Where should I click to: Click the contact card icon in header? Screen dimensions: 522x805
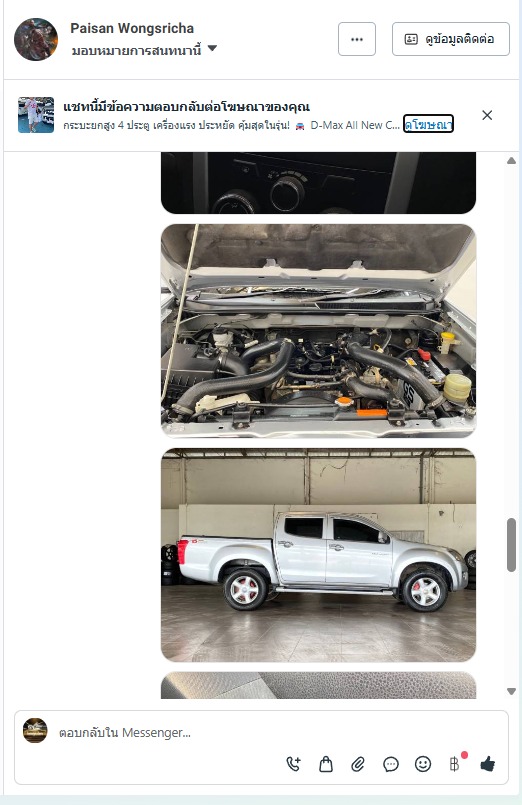coord(411,39)
